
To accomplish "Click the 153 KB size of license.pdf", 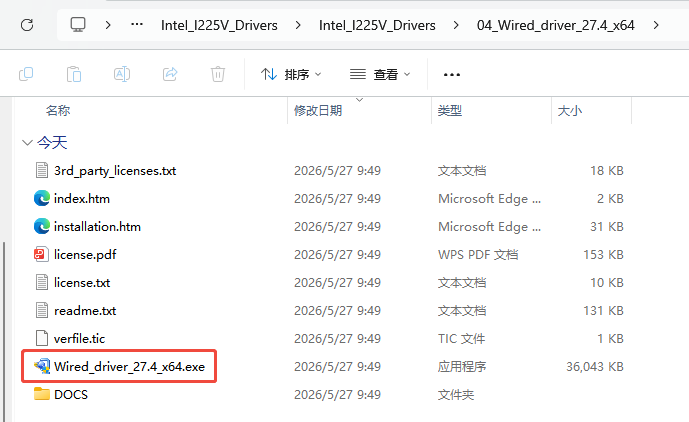I will click(603, 255).
